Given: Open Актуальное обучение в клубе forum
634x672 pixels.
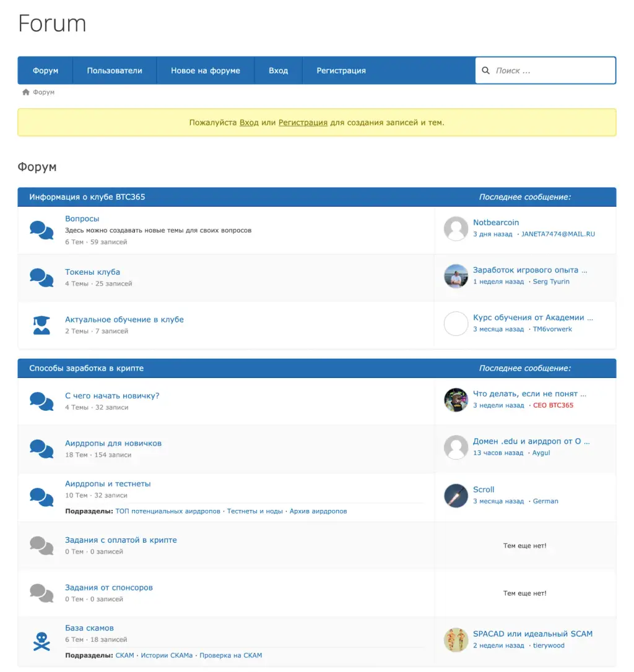Looking at the screenshot, I should click(124, 320).
